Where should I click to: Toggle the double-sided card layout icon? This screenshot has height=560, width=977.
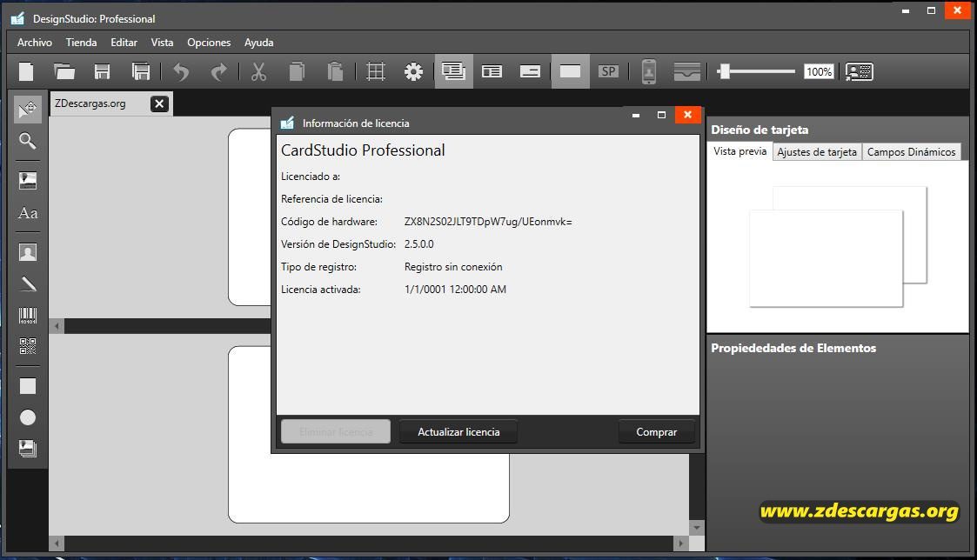click(453, 71)
